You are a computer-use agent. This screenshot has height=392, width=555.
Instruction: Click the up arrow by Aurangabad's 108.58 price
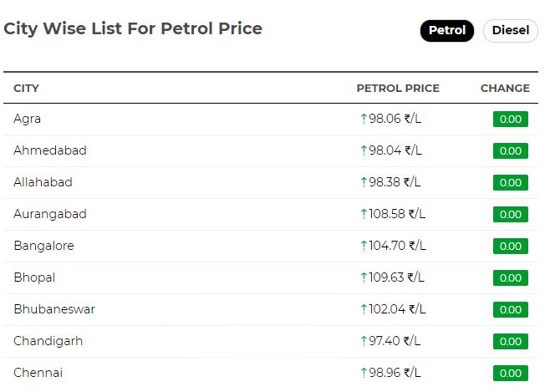(x=364, y=214)
